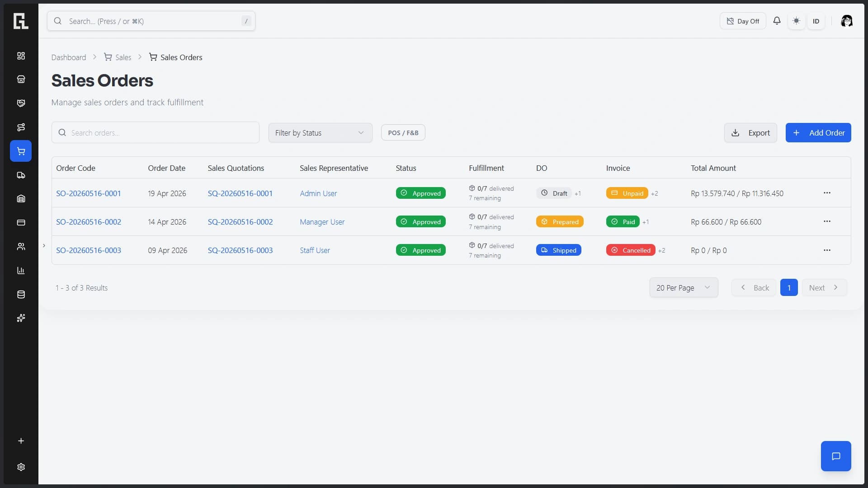Open order SO-20260516-0001

point(89,193)
